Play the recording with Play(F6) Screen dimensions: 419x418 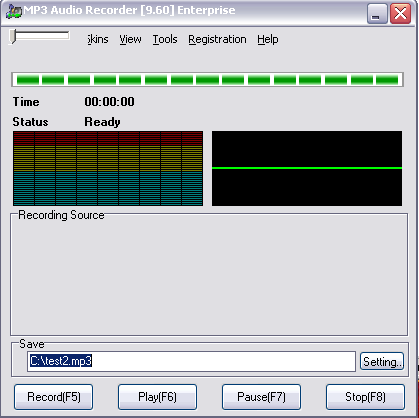tap(157, 397)
